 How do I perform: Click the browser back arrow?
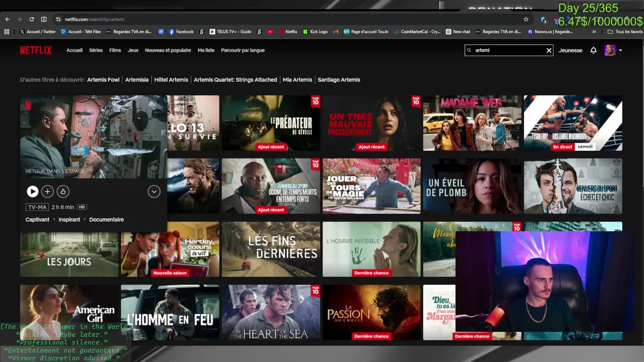point(8,19)
